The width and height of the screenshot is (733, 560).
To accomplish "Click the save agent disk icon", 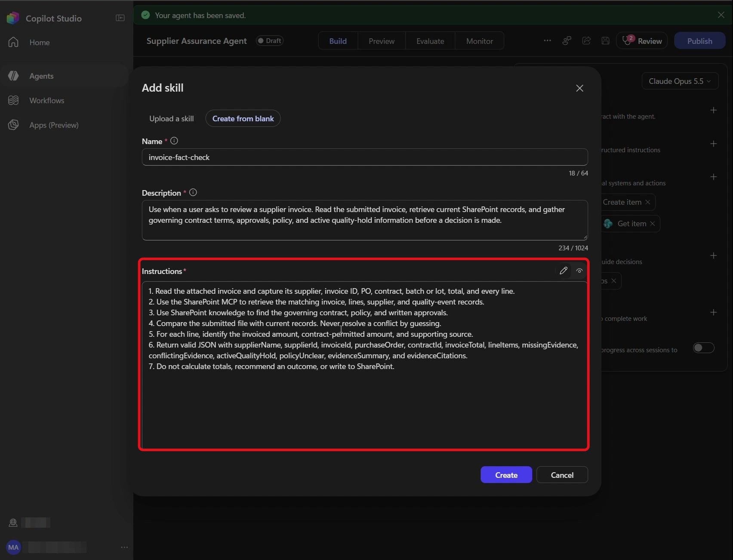I will 605,41.
